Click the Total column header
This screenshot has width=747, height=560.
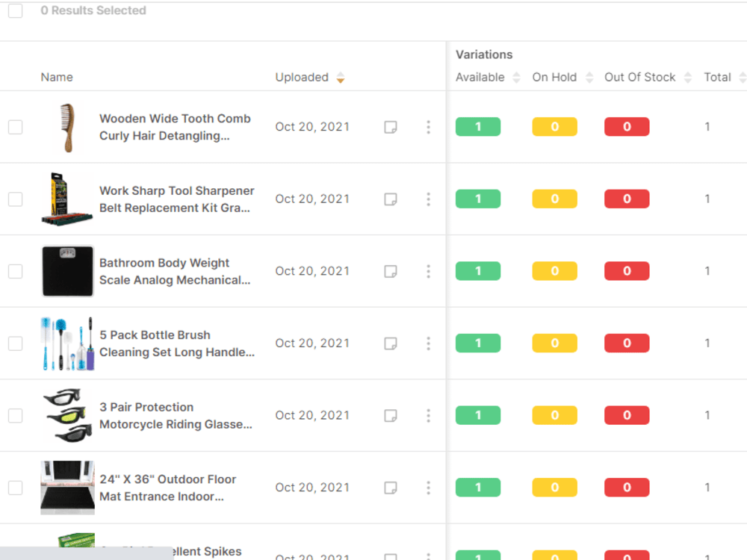point(717,77)
